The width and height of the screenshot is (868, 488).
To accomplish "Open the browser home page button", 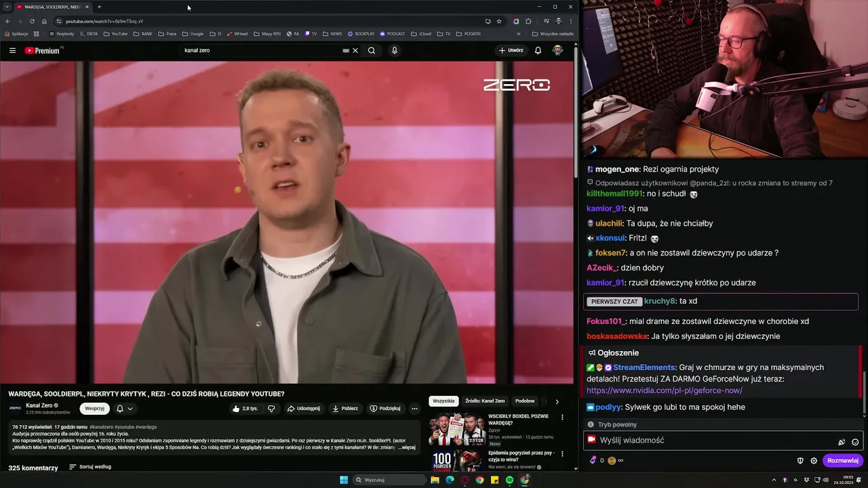I will (44, 21).
